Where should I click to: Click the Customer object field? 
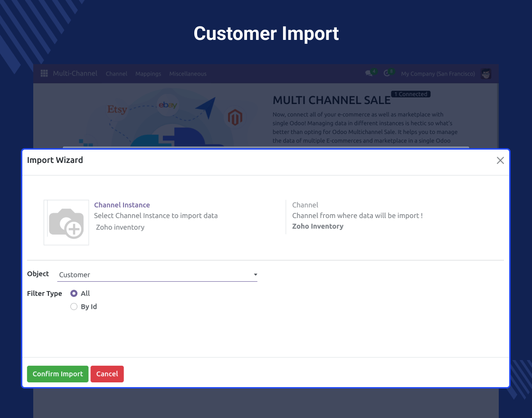157,275
